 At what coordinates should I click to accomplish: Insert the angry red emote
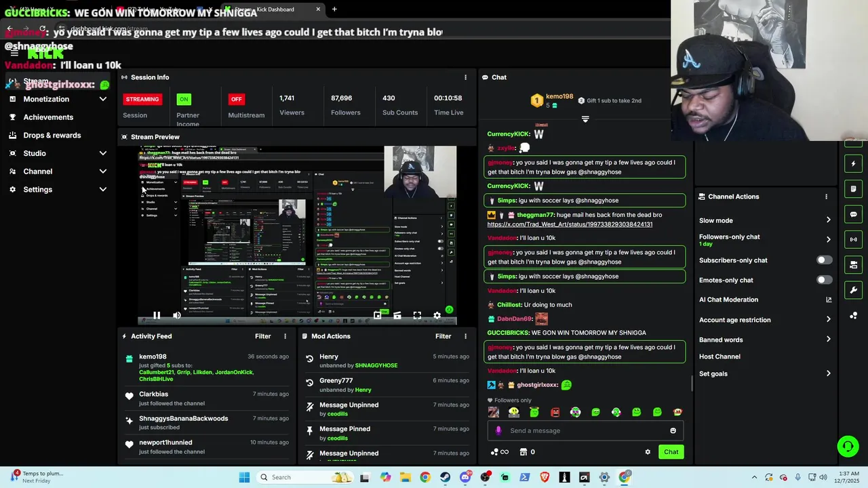pos(555,412)
